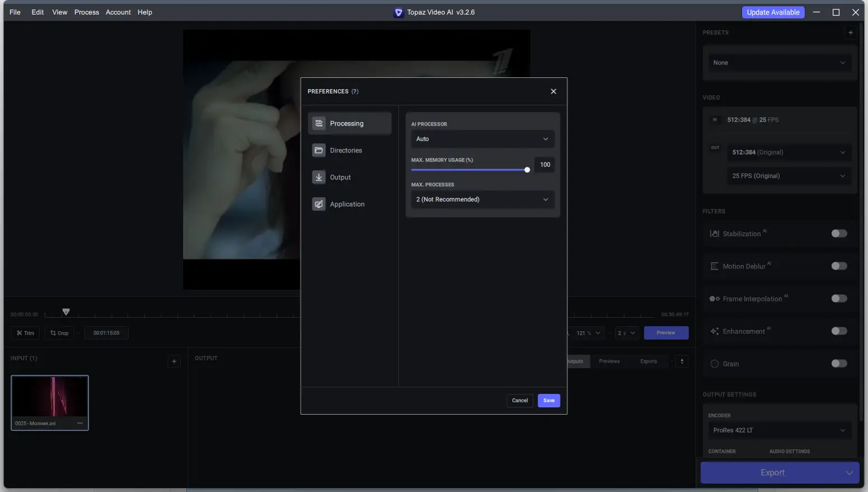The image size is (868, 492).
Task: Select the 0025 input video thumbnail
Action: [x=50, y=403]
